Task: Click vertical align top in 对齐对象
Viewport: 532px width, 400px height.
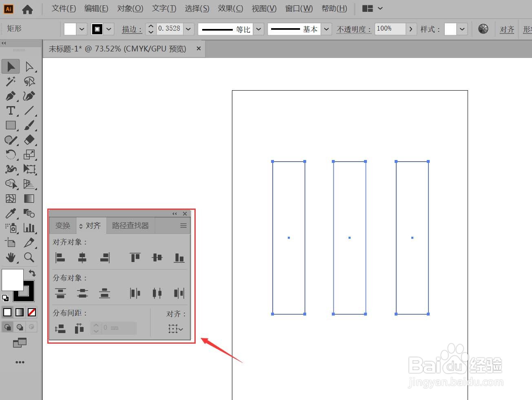Action: tap(135, 258)
